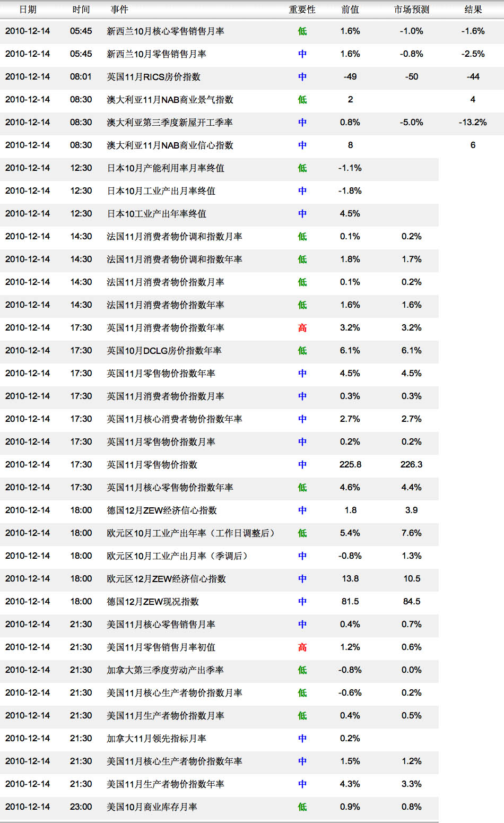Select event 英国11月零售物价指数
Image resolution: width=504 pixels, height=823 pixels.
[152, 465]
